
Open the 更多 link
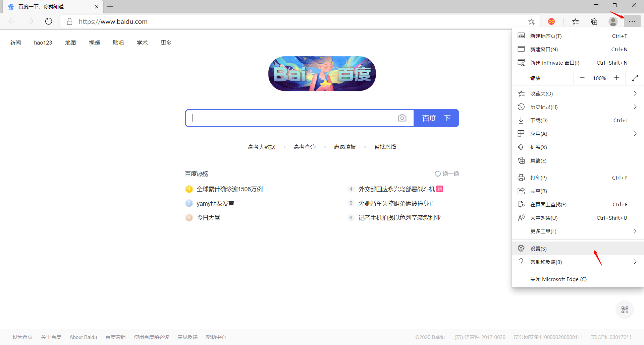click(x=166, y=43)
